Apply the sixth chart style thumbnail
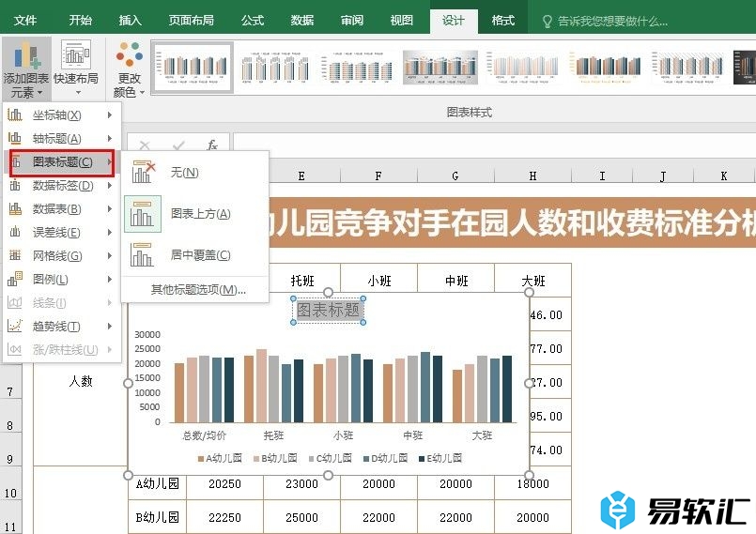The height and width of the screenshot is (534, 756). click(x=606, y=68)
